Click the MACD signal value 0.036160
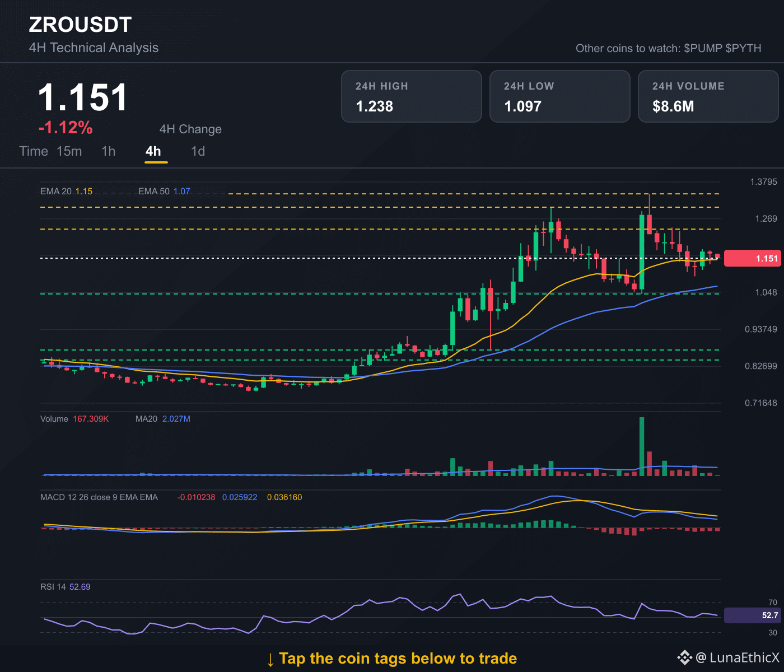This screenshot has height=672, width=784. 284,497
